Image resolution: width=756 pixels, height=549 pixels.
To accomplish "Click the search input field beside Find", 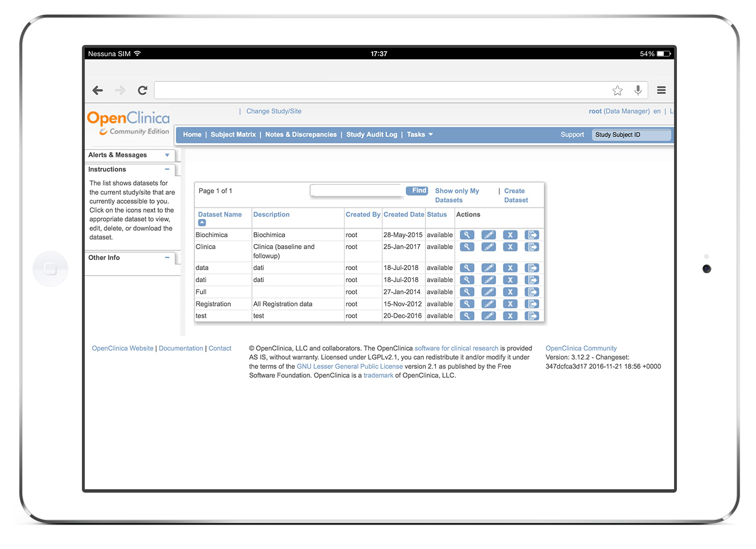I will [357, 191].
